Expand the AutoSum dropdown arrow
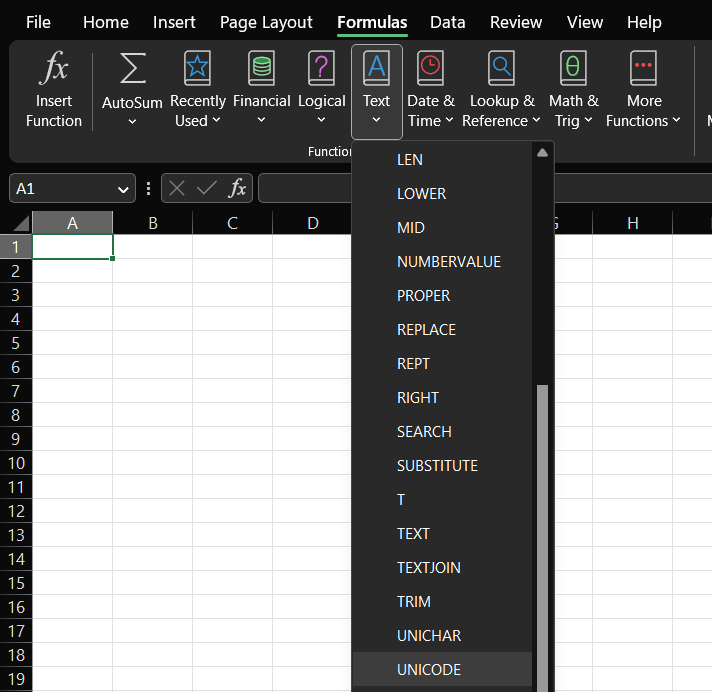Viewport: 712px width, 692px height. 132,122
